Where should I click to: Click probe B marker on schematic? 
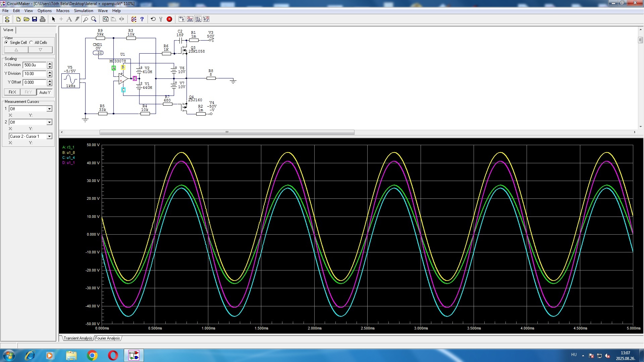(123, 67)
